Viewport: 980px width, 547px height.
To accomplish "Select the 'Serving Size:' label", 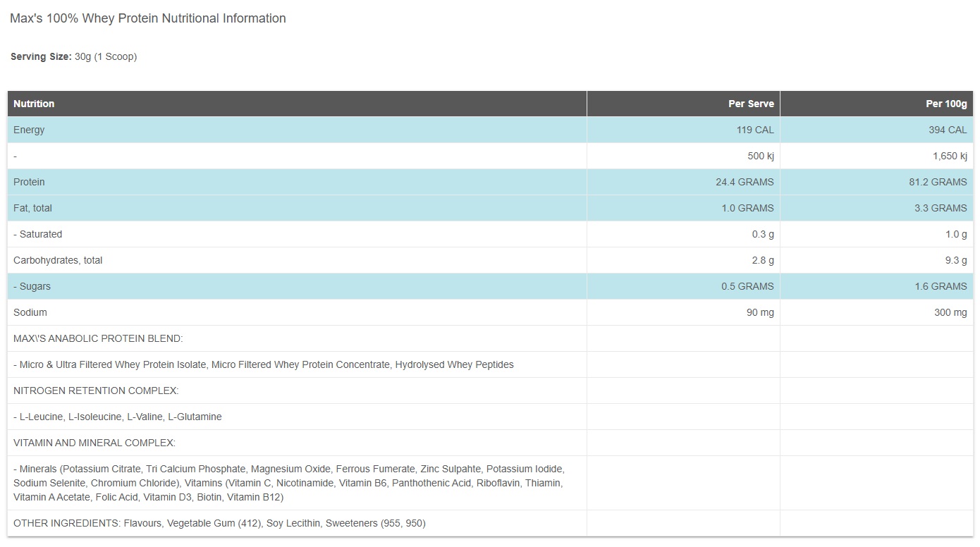I will 41,56.
